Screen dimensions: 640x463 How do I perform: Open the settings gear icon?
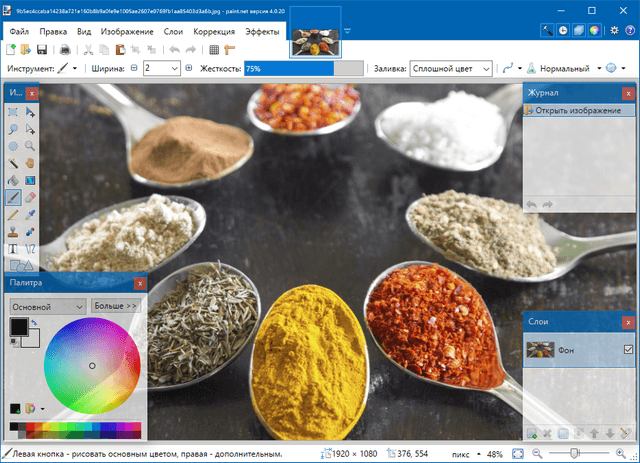(613, 32)
